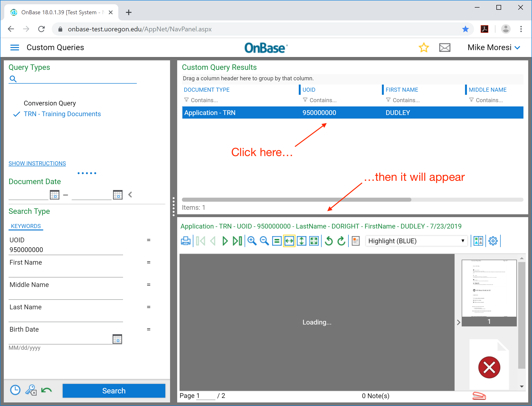Open the Document Date start calendar
This screenshot has height=406, width=532.
pos(55,195)
